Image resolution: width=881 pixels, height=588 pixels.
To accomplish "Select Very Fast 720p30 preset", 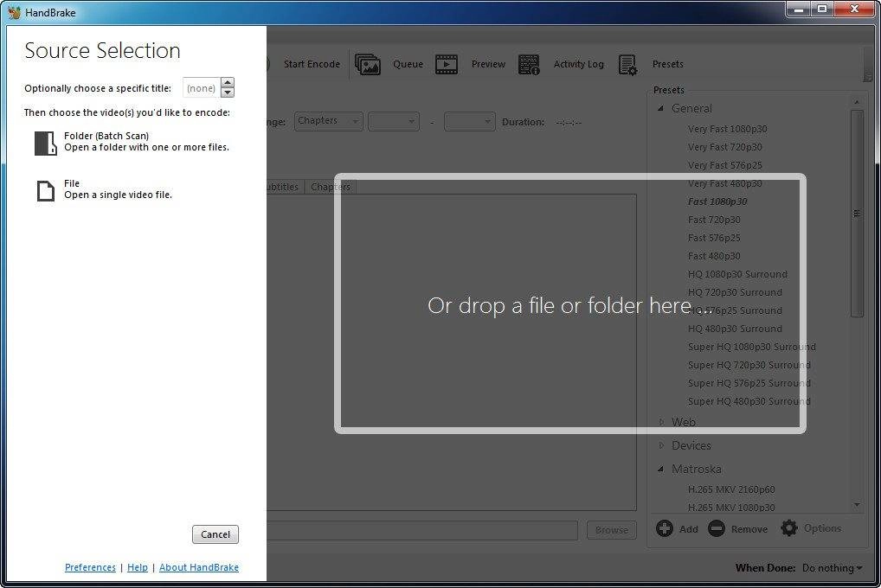I will coord(725,147).
